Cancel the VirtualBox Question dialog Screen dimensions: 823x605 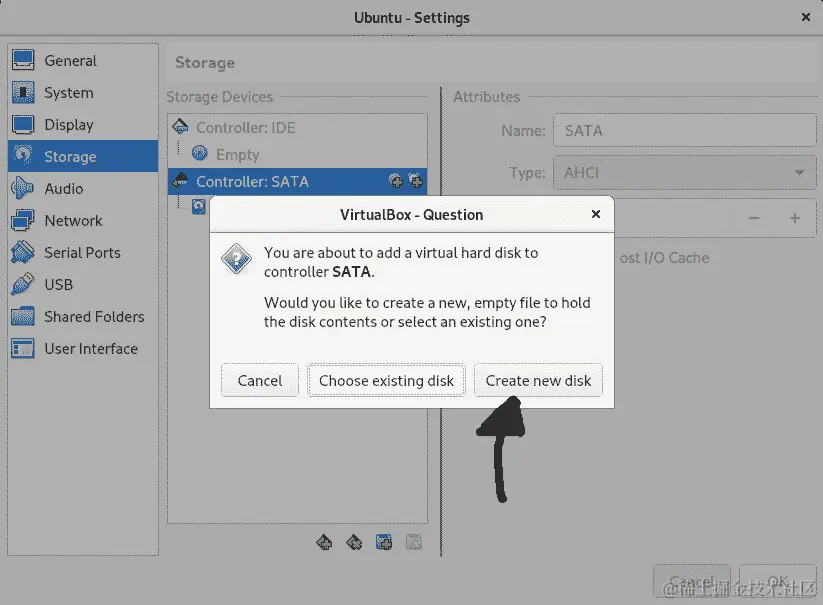click(x=260, y=380)
